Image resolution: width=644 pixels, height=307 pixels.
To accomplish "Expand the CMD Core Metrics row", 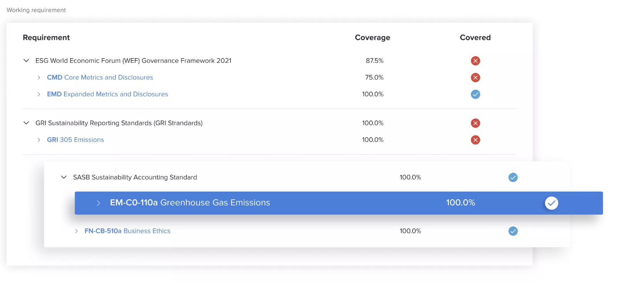I will [39, 77].
